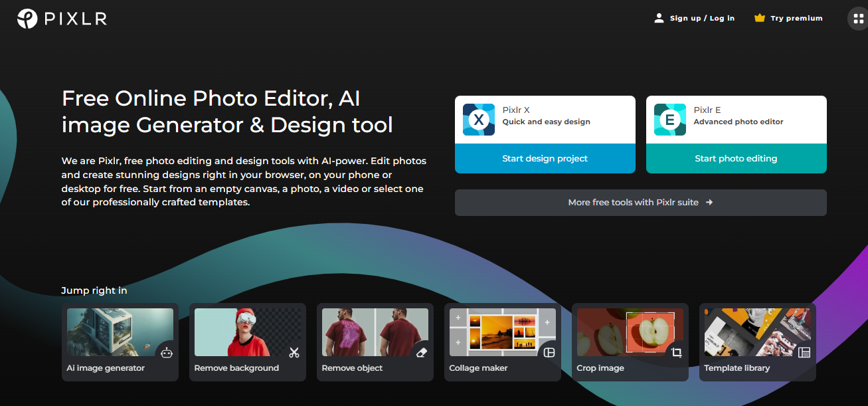Click the 'Remove object' label
868x406 pixels.
[x=352, y=368]
